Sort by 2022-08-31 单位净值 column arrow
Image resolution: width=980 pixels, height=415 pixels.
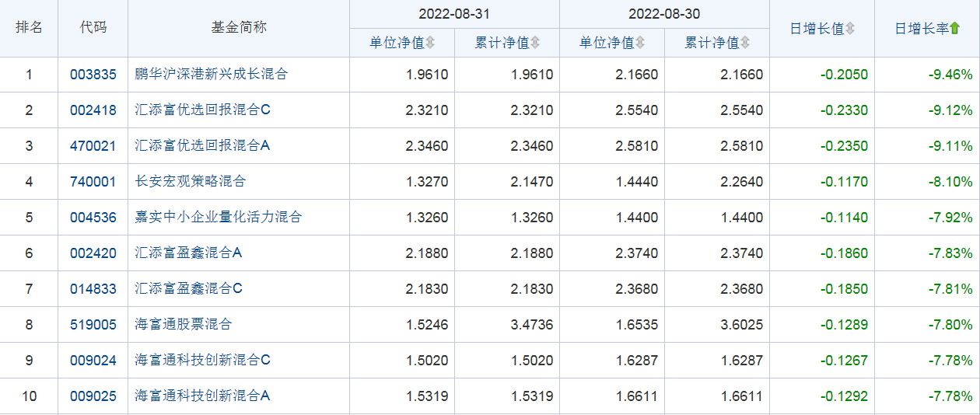(x=431, y=43)
